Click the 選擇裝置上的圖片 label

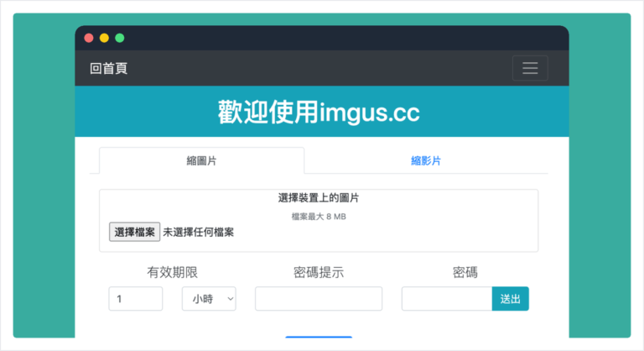(x=319, y=198)
